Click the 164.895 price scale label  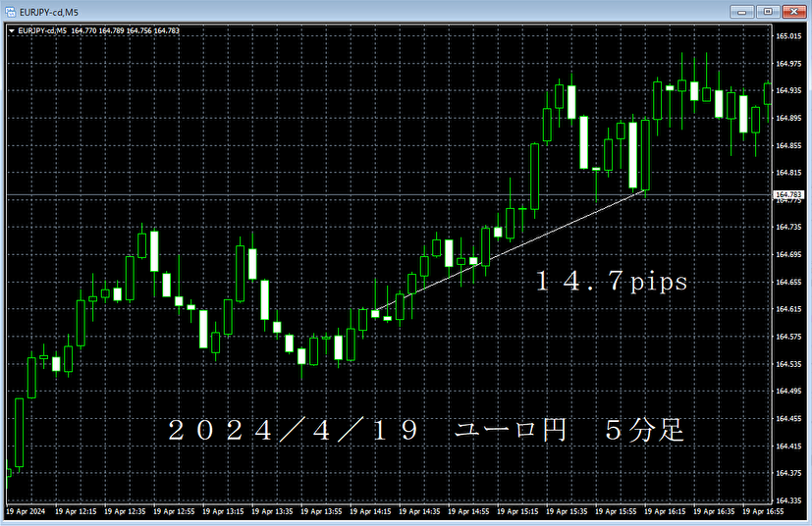click(x=788, y=118)
